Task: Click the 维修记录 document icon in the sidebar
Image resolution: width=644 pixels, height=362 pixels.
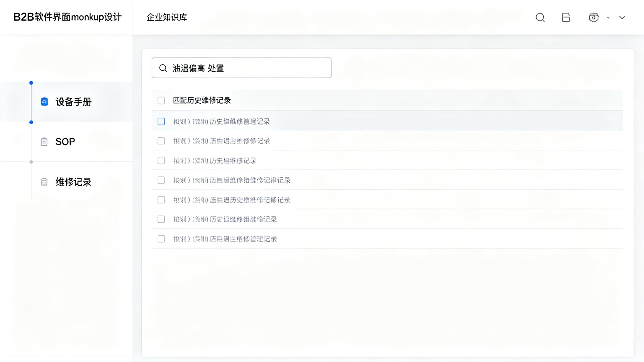Action: [44, 182]
